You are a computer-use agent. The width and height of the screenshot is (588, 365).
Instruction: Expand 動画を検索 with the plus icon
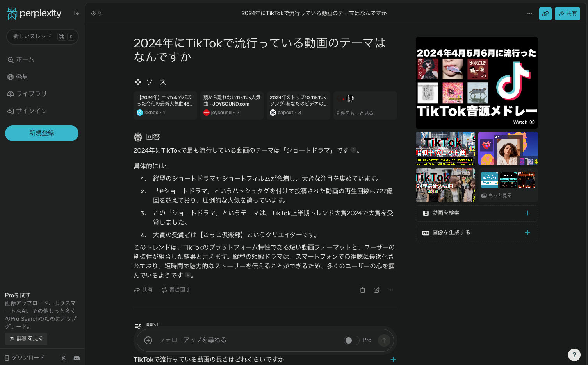point(527,213)
